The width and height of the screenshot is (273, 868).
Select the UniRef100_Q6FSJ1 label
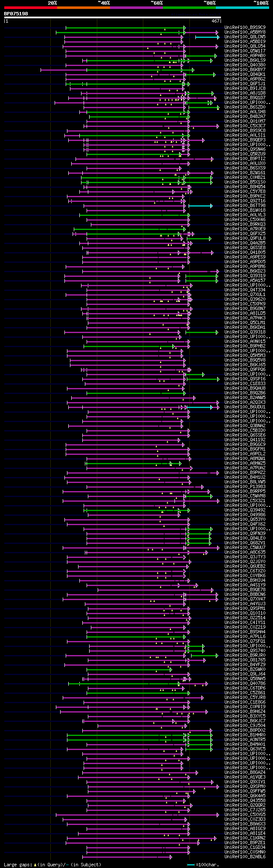pos(245,83)
